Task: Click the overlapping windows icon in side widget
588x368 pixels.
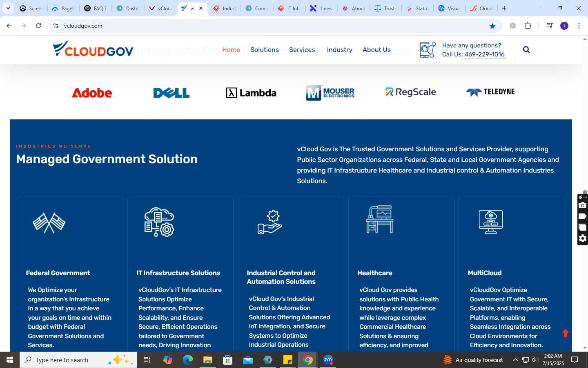Action: click(583, 227)
